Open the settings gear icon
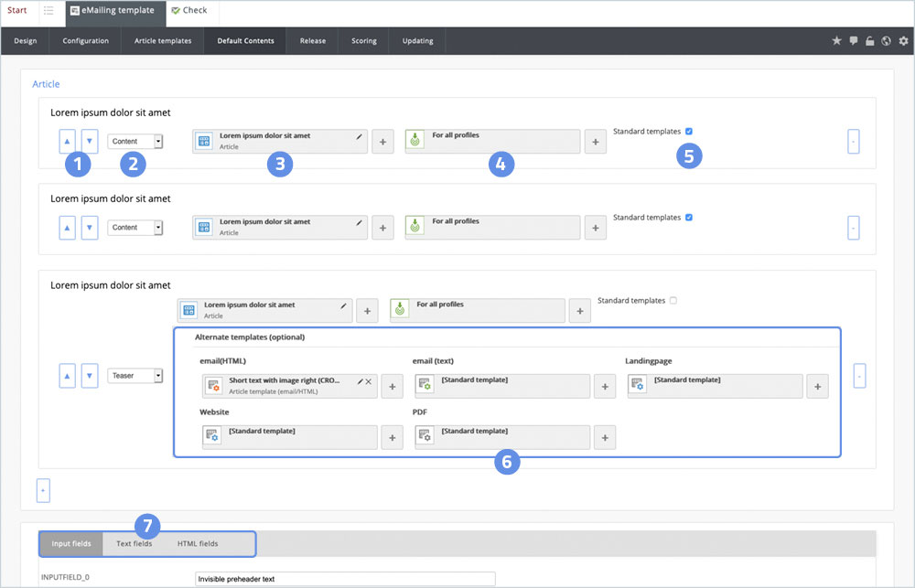Screen dimensions: 915x588 click(x=903, y=41)
